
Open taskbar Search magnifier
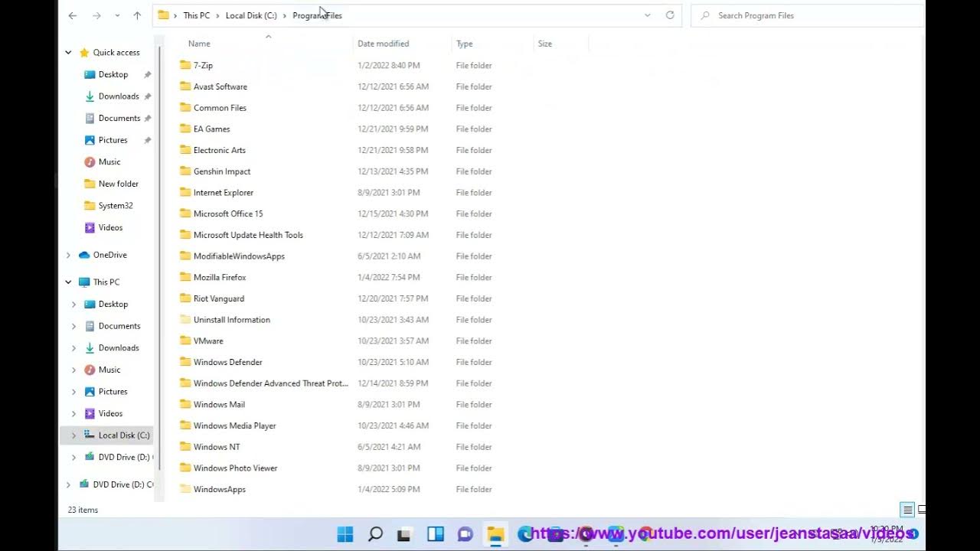click(375, 534)
